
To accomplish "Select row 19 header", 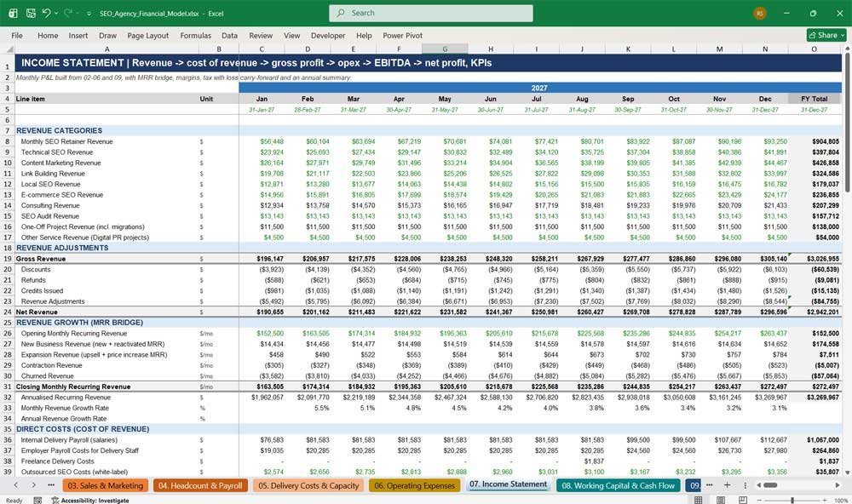I will click(x=8, y=259).
